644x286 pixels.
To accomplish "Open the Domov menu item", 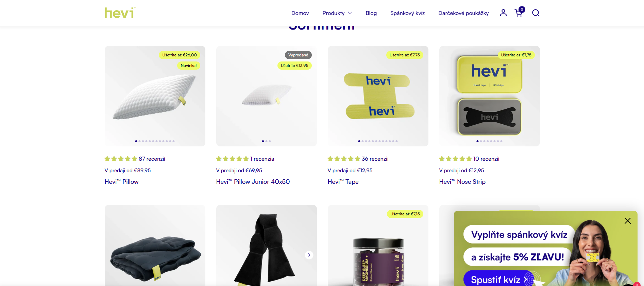I will (x=300, y=13).
